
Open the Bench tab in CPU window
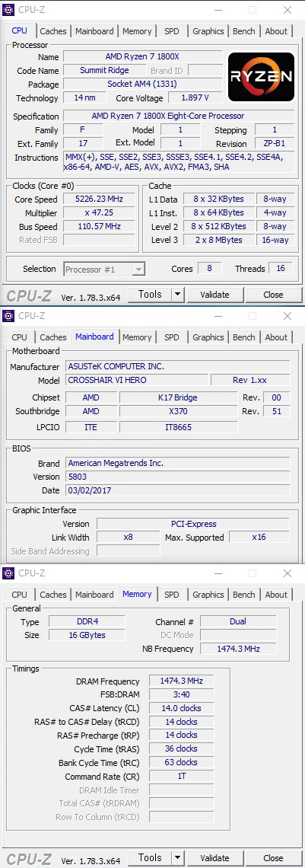[x=243, y=31]
